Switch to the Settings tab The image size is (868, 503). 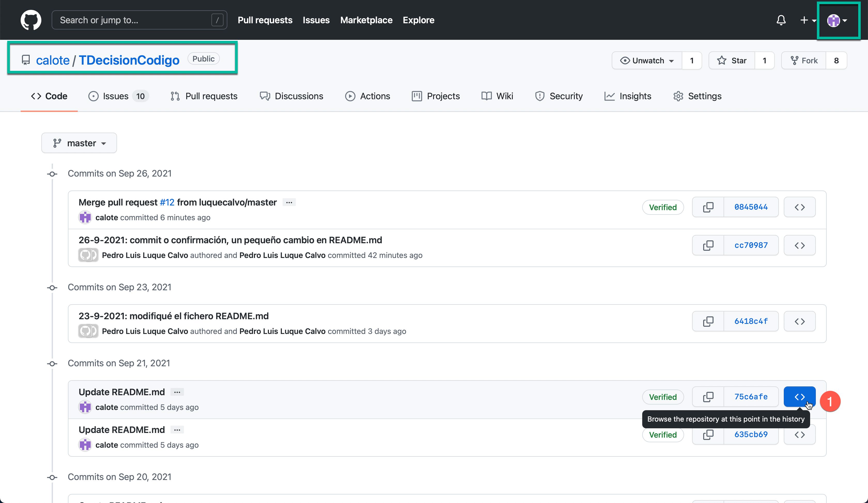pos(697,96)
